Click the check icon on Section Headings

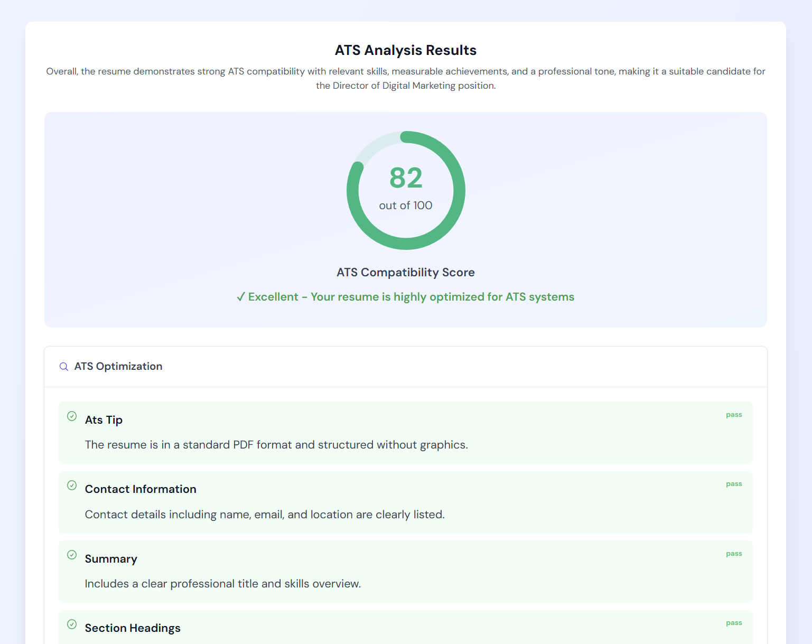[72, 624]
